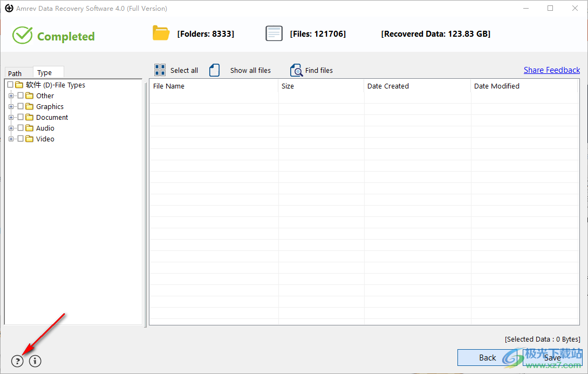This screenshot has width=588, height=374.
Task: Check the Other folder checkbox
Action: 20,96
